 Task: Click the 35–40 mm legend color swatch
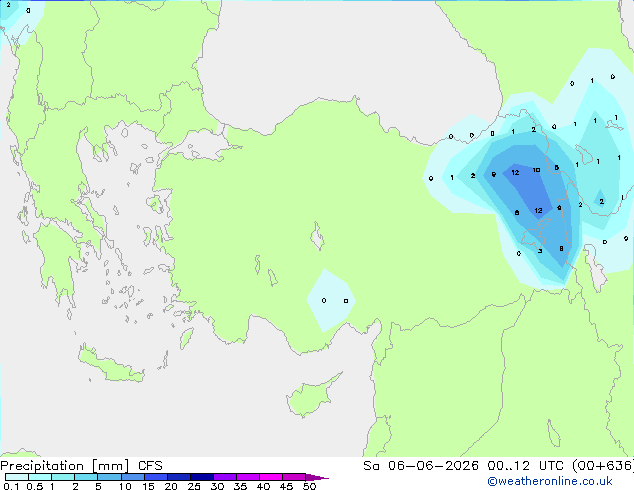click(247, 477)
